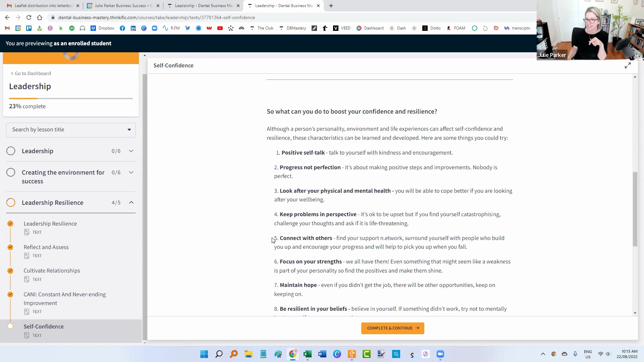Open Zoom from the taskbar
The height and width of the screenshot is (362, 644).
(x=440, y=354)
